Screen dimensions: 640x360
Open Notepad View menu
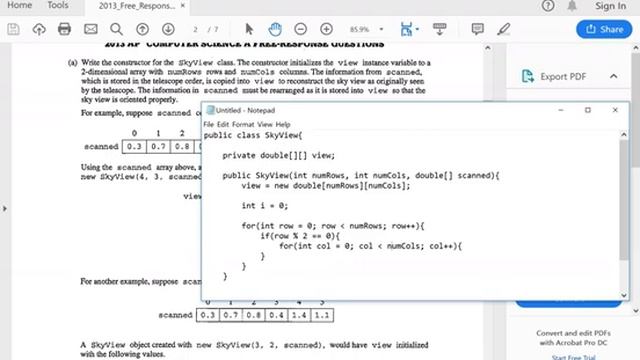click(264, 124)
